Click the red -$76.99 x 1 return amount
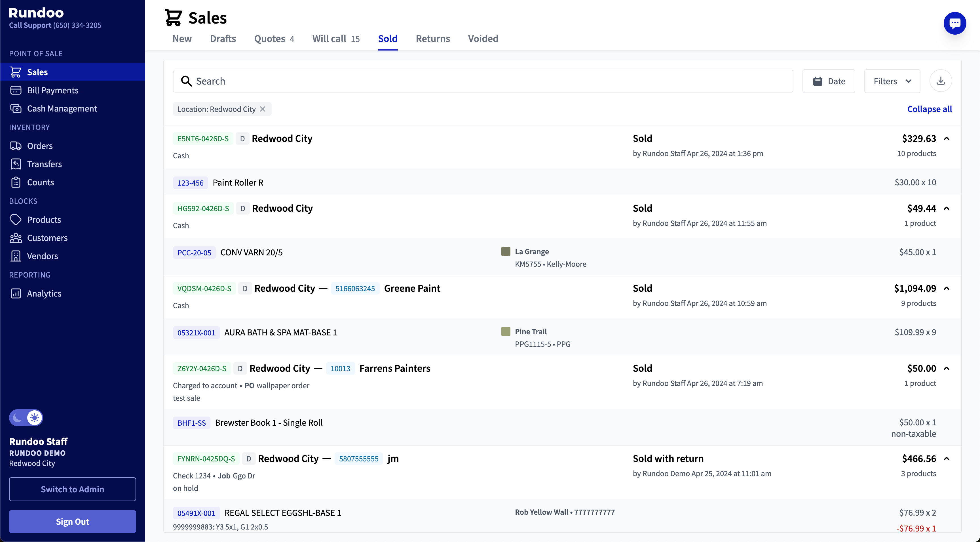The height and width of the screenshot is (542, 980). 916,528
